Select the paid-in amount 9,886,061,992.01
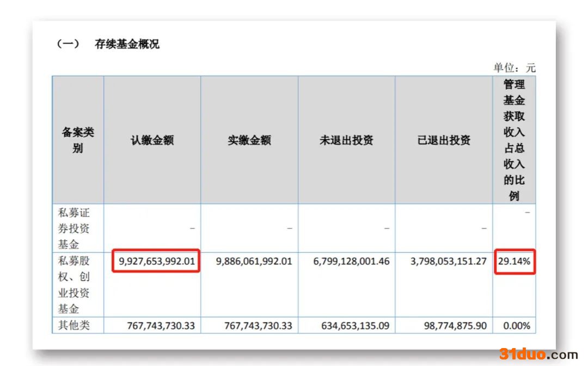Screen dimensions: 588x366 pyautogui.click(x=254, y=261)
